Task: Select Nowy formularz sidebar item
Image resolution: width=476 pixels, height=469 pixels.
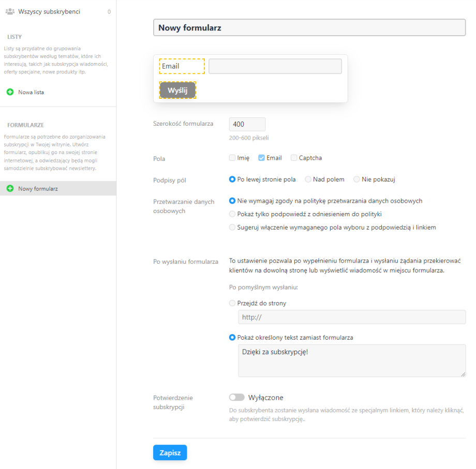Action: [38, 189]
